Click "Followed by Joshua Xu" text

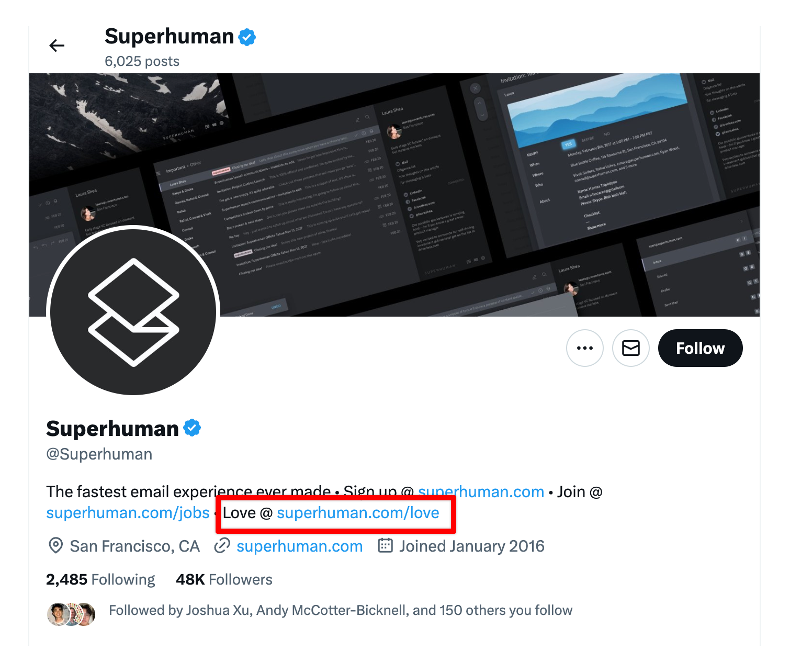pos(340,611)
